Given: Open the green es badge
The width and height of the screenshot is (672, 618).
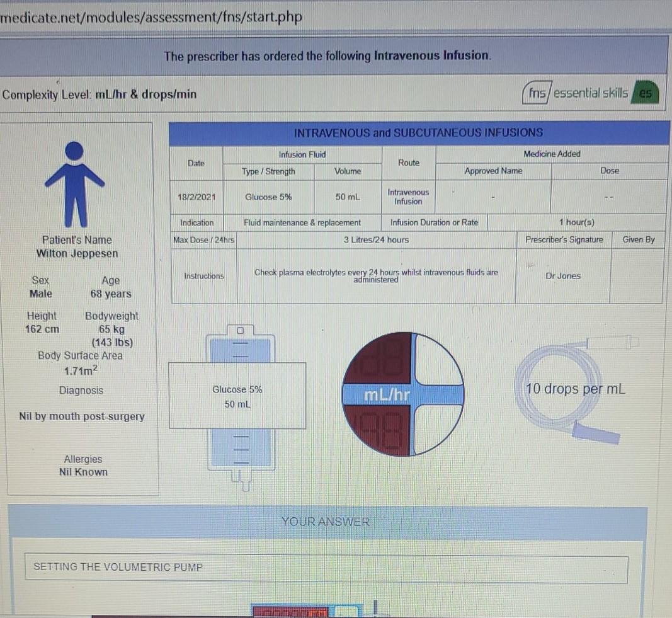Looking at the screenshot, I should [x=645, y=93].
